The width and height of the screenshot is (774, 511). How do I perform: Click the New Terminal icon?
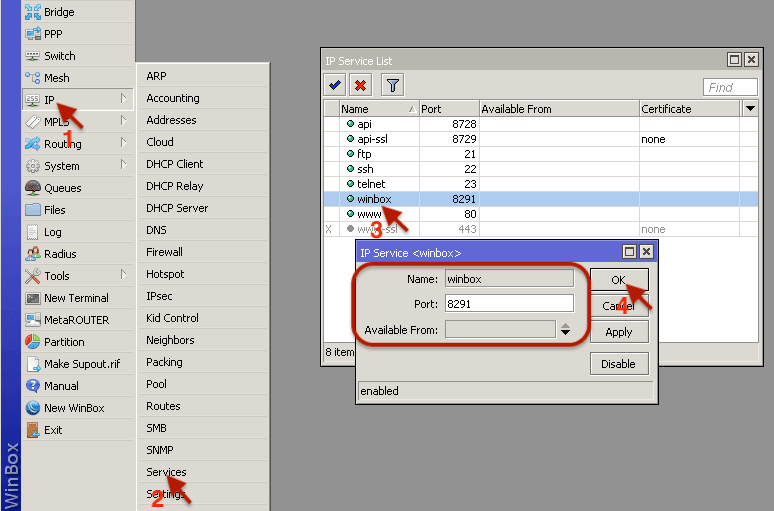(33, 298)
